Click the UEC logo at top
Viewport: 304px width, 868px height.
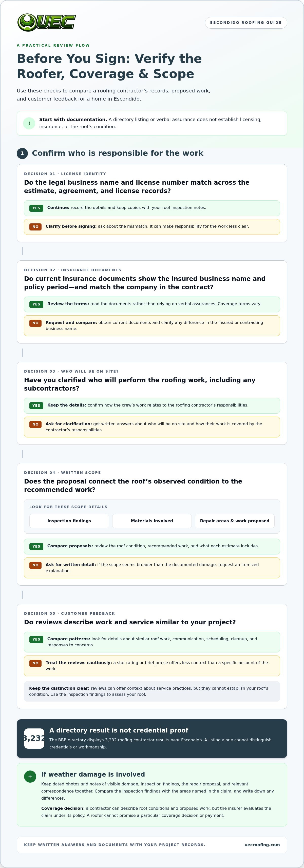47,23
